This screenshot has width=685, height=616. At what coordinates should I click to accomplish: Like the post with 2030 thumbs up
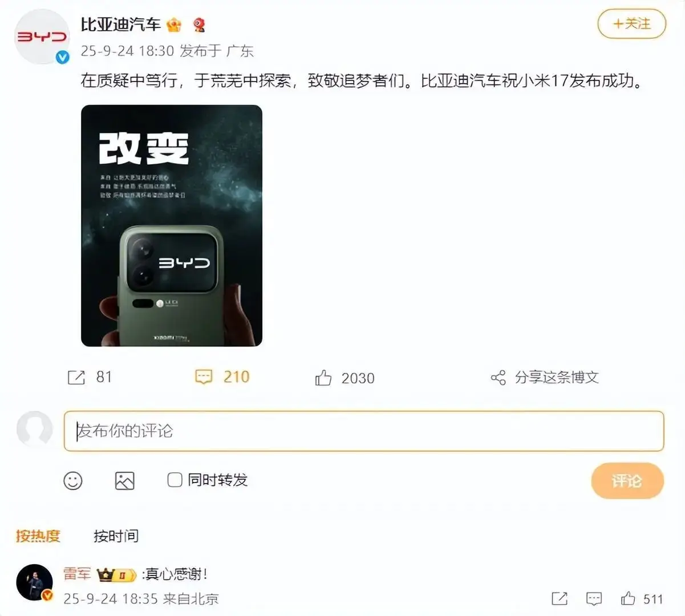click(x=323, y=378)
